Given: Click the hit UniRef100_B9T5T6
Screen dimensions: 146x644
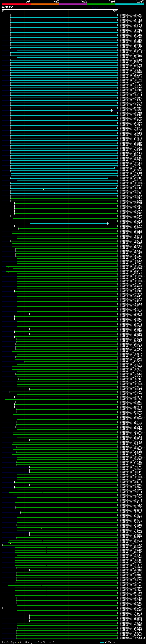Looking at the screenshot, I should tap(131, 93).
